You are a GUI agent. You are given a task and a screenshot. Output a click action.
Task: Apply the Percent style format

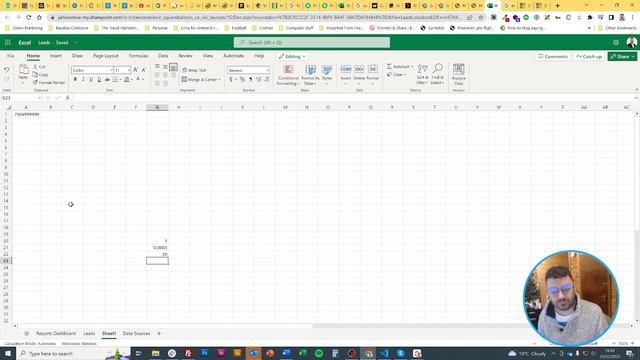coord(242,80)
